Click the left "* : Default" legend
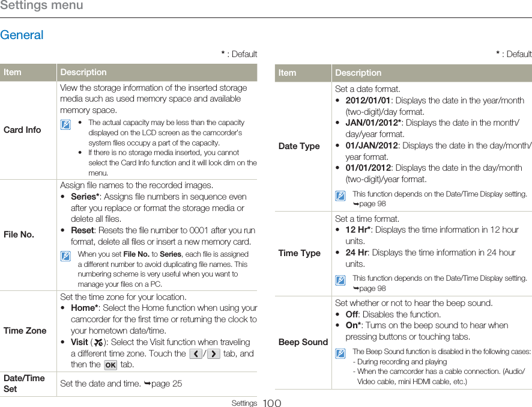 point(239,54)
